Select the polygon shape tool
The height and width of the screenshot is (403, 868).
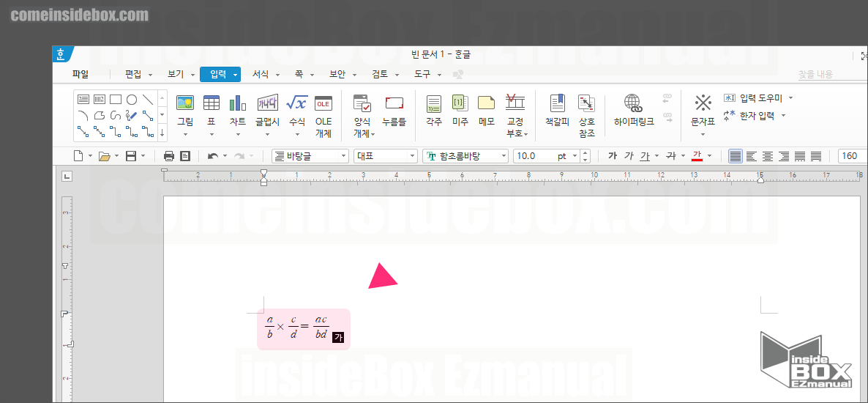pos(99,115)
